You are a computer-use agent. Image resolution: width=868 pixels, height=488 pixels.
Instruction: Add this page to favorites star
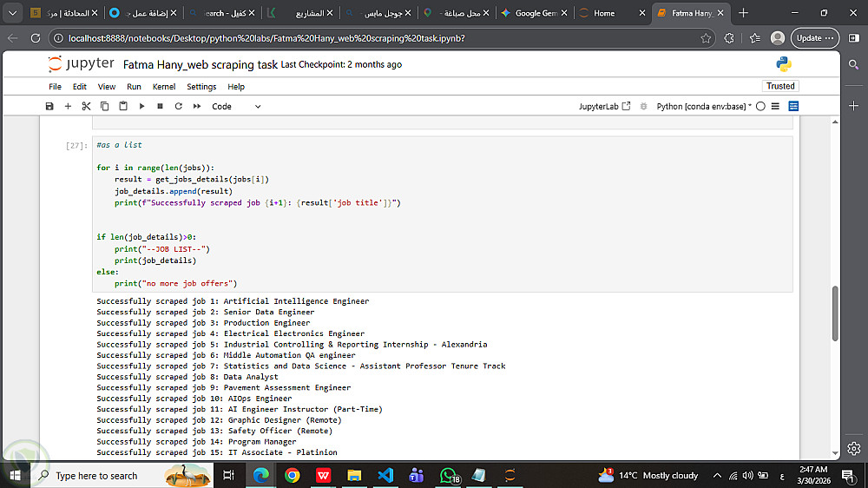click(x=705, y=38)
